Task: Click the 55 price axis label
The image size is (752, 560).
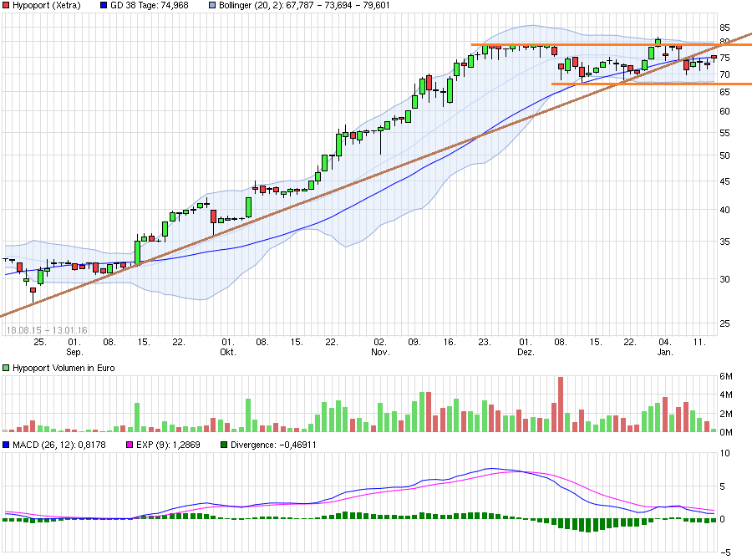Action: [x=724, y=133]
